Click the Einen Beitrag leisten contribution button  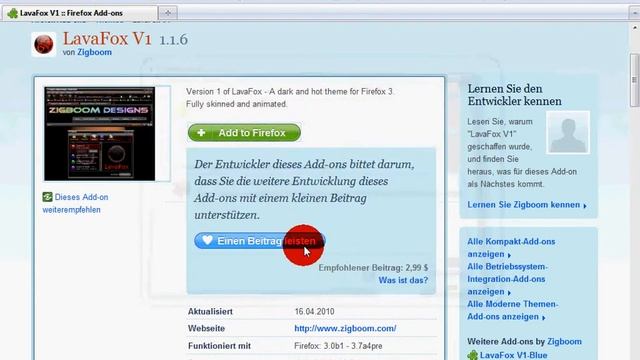click(x=260, y=241)
